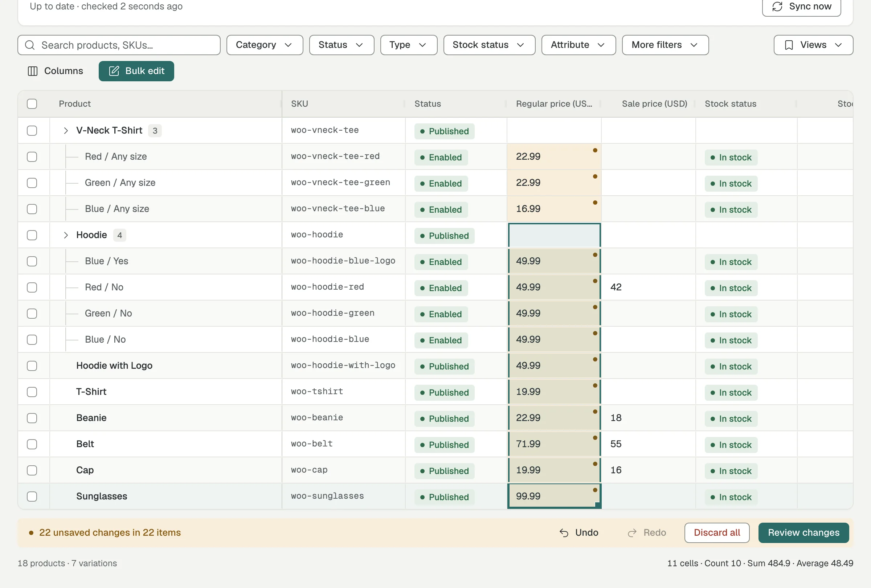Select Belt regular price cell 71.99
Viewport: 871px width, 588px height.
[x=554, y=444]
